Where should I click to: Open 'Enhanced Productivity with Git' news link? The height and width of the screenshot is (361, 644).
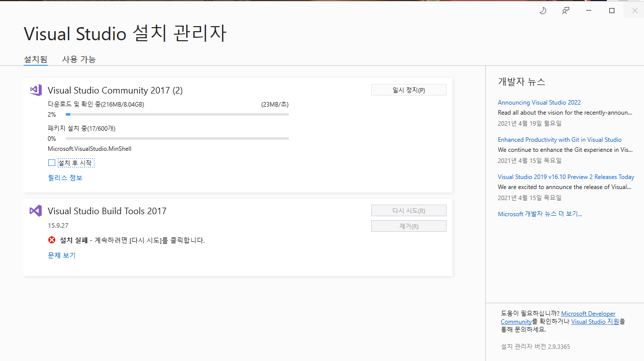pos(560,140)
